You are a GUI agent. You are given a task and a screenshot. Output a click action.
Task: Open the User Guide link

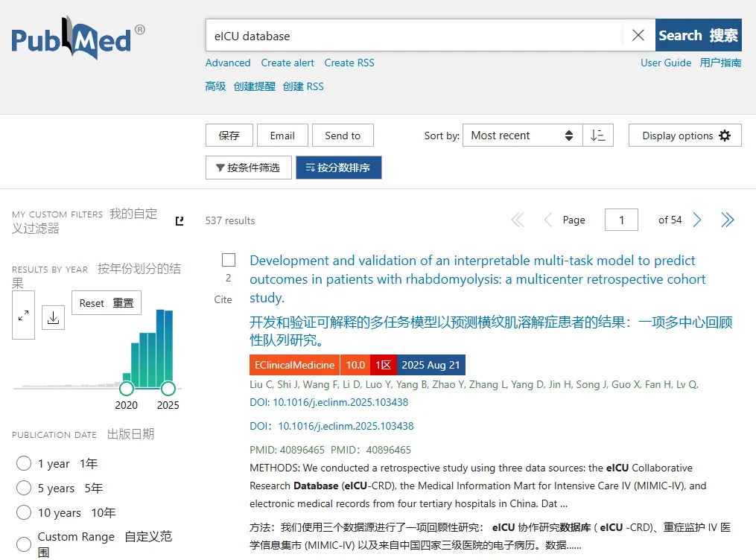(x=665, y=63)
